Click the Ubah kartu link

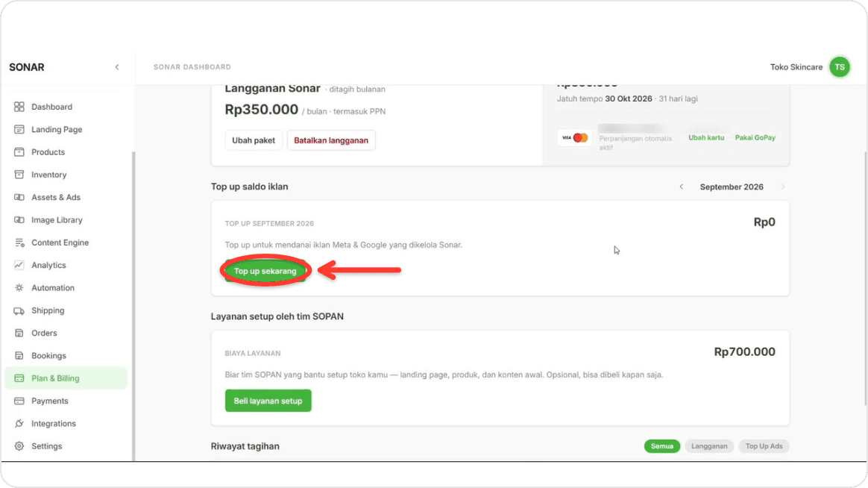click(705, 137)
